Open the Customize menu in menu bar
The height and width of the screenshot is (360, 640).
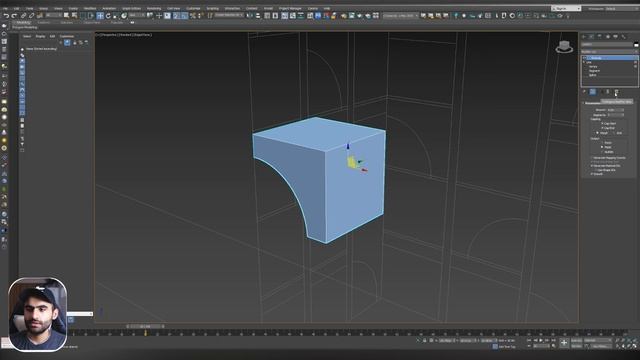[193, 9]
